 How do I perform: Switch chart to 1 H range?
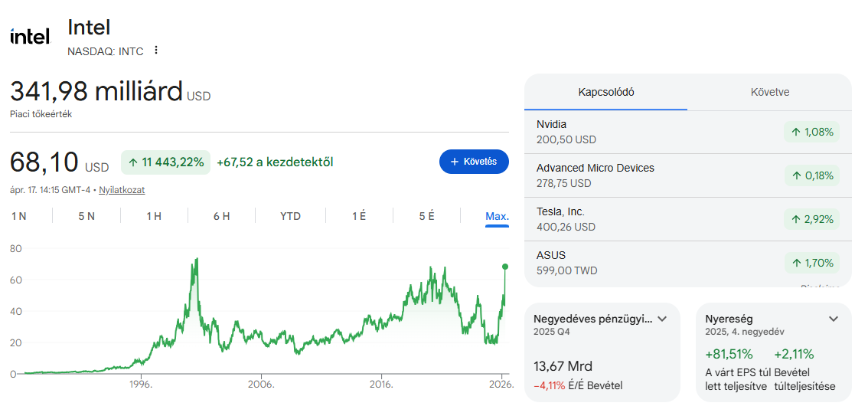pos(154,216)
